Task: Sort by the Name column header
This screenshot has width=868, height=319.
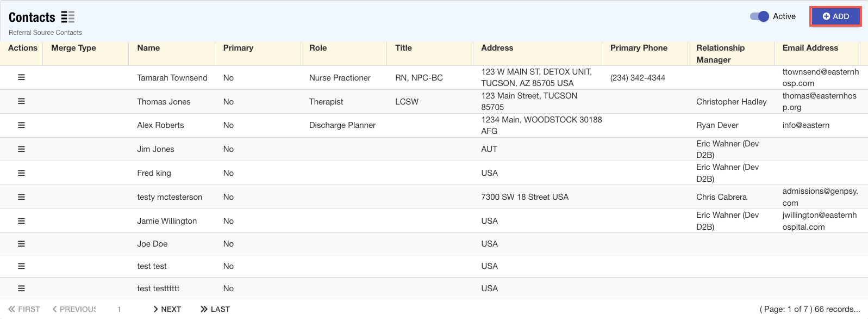Action: [x=148, y=48]
